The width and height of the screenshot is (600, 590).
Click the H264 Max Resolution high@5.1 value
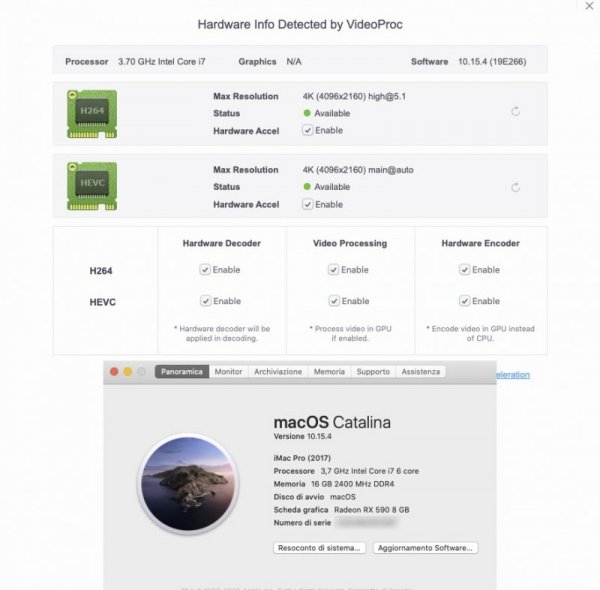[x=354, y=96]
